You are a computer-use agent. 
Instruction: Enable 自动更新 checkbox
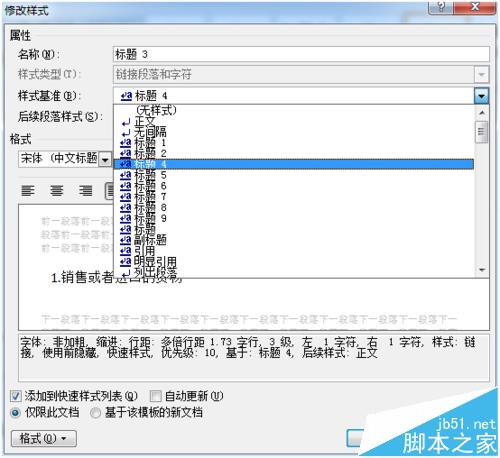click(x=155, y=396)
